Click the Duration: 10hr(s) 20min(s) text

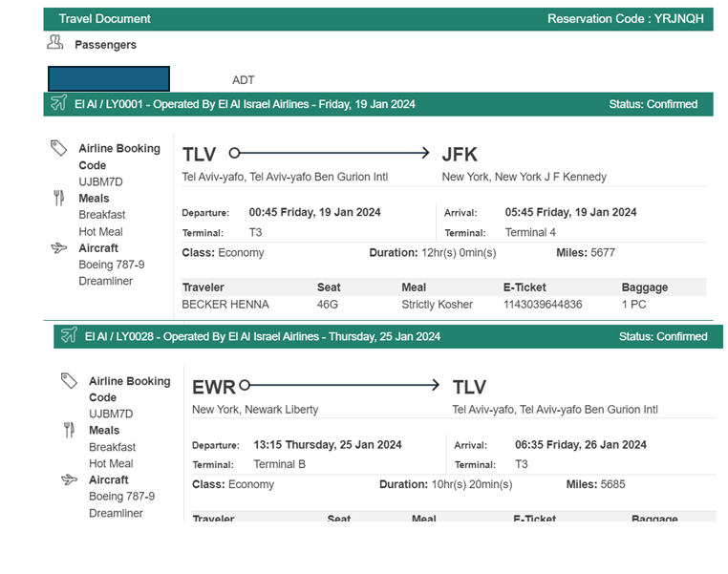tap(446, 484)
